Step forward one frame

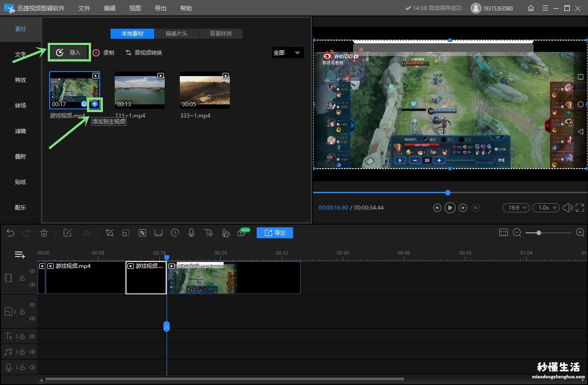tap(463, 208)
